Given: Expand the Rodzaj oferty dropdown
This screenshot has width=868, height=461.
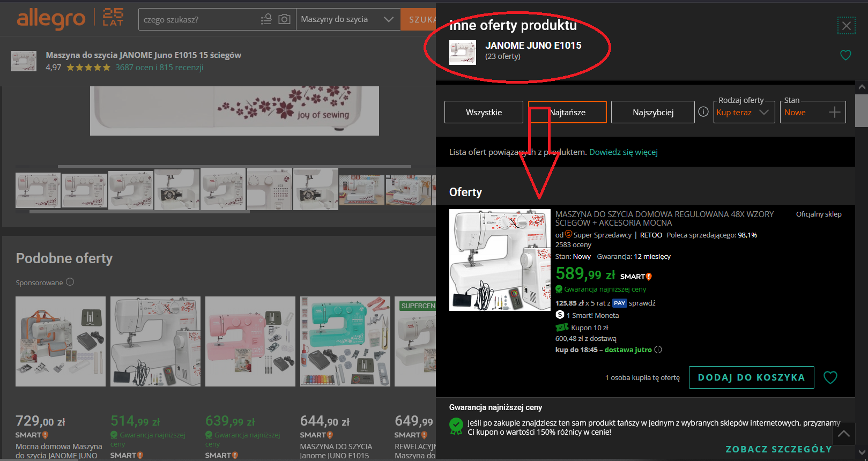Looking at the screenshot, I should (744, 112).
